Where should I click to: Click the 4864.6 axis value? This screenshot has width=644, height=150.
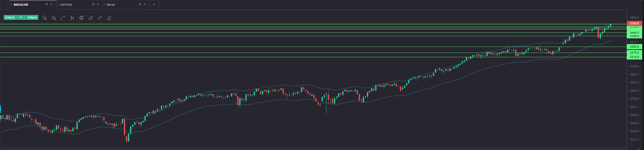click(634, 91)
